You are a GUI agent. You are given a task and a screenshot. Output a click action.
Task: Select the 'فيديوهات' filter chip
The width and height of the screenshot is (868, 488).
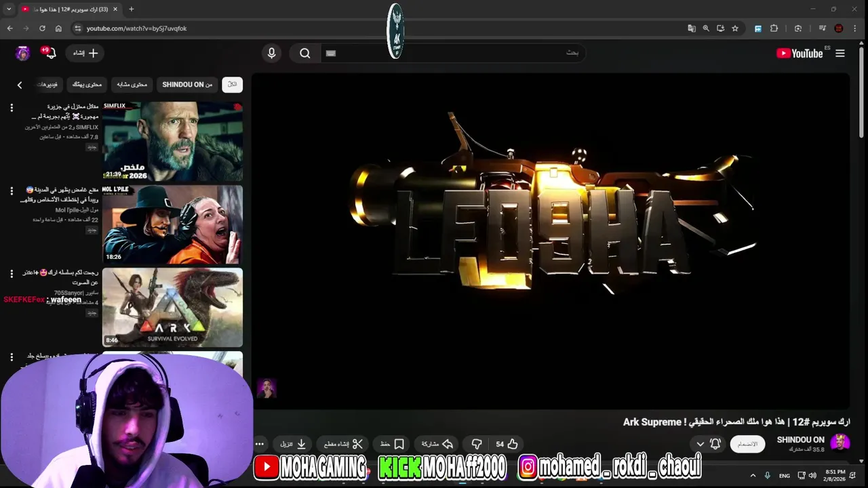[49, 85]
